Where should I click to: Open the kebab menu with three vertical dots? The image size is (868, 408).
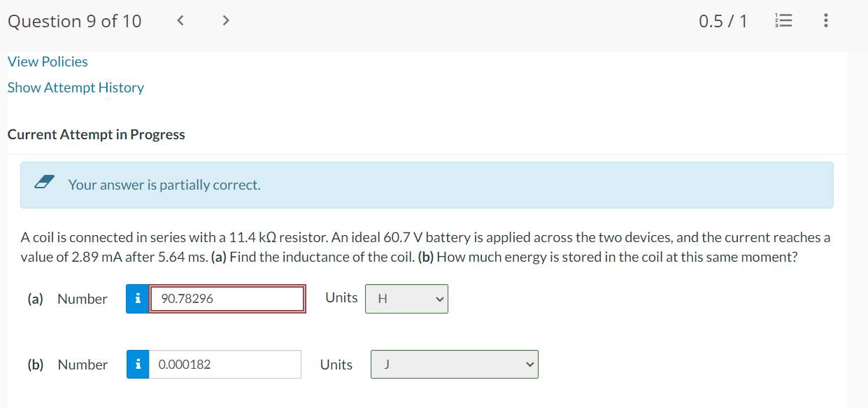825,20
